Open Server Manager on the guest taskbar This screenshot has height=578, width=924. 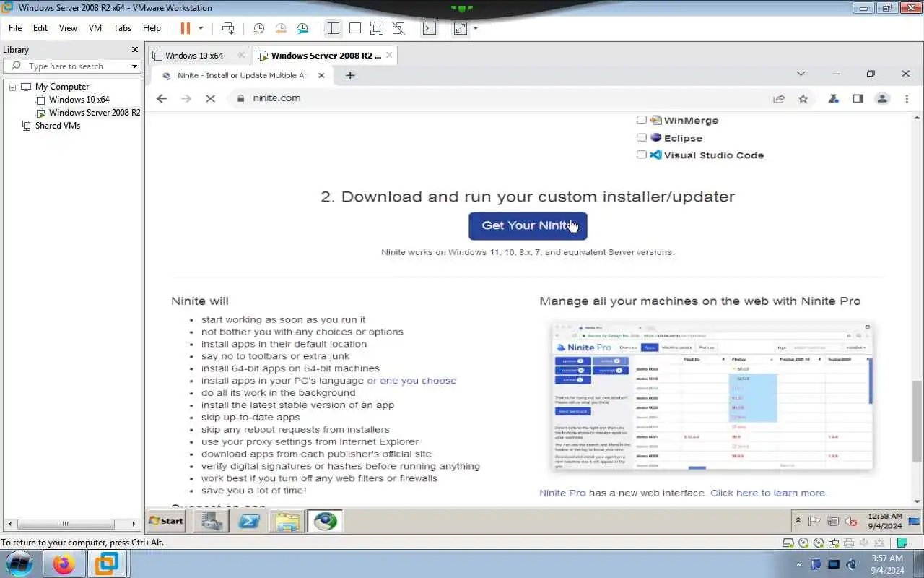[211, 520]
